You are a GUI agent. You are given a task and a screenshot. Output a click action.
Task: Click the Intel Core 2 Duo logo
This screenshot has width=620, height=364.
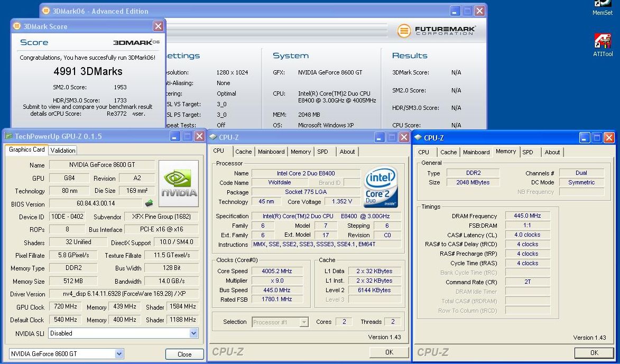pos(381,187)
